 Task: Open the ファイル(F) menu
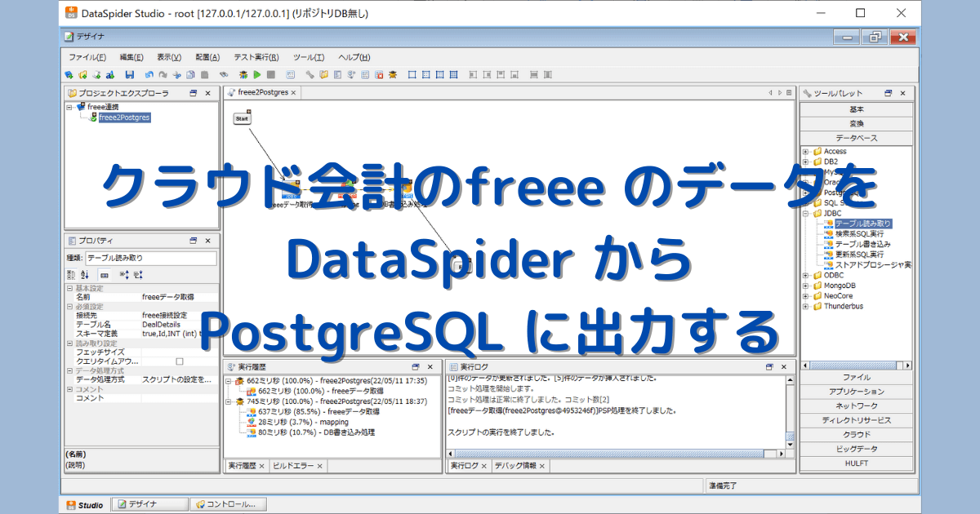pos(87,57)
